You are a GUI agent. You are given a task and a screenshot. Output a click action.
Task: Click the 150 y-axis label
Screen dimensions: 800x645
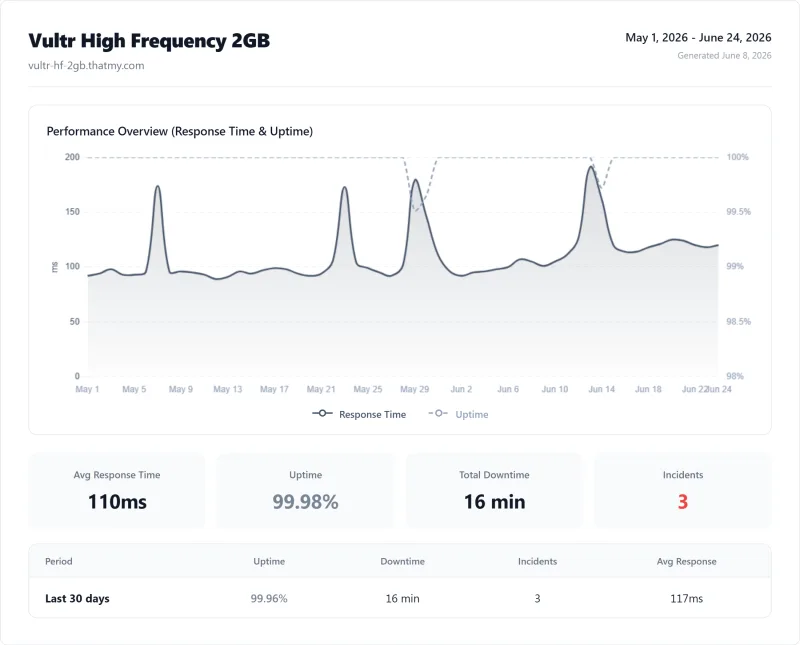[x=72, y=211]
